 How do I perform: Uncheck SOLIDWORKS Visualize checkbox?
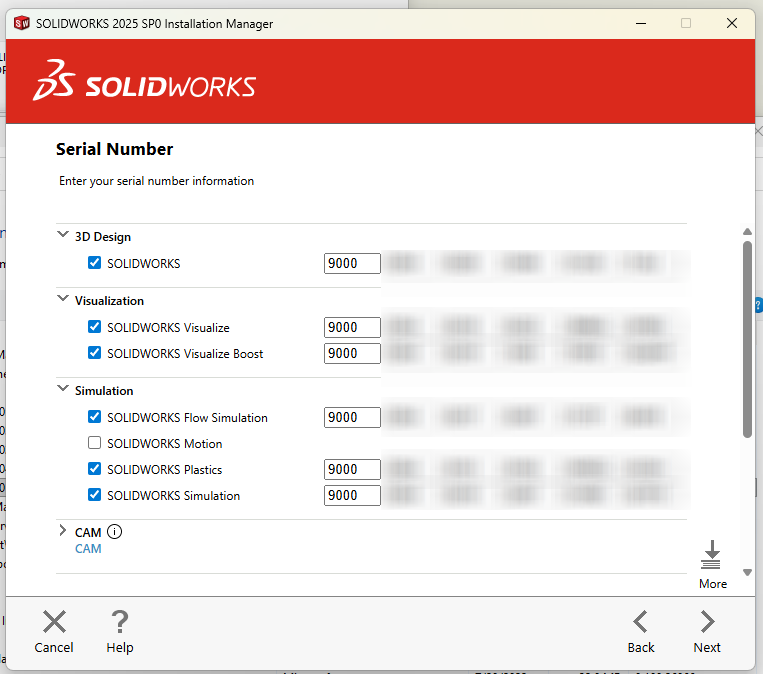point(94,327)
